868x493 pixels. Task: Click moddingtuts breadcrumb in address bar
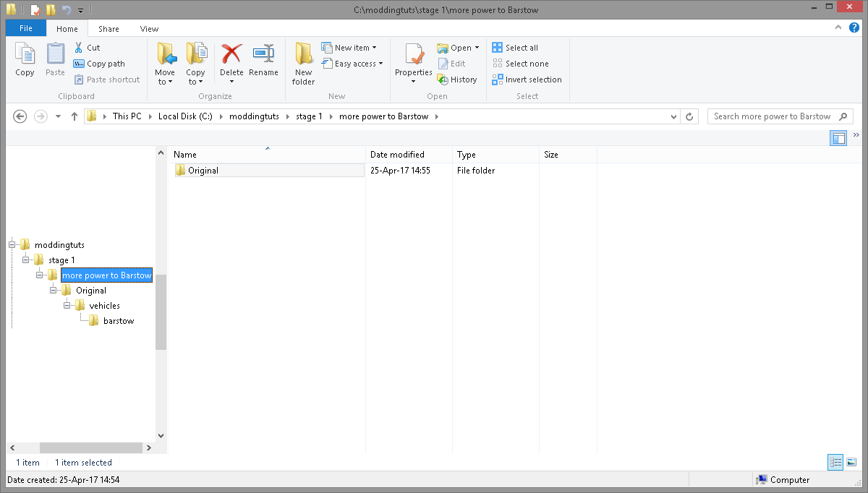[254, 116]
